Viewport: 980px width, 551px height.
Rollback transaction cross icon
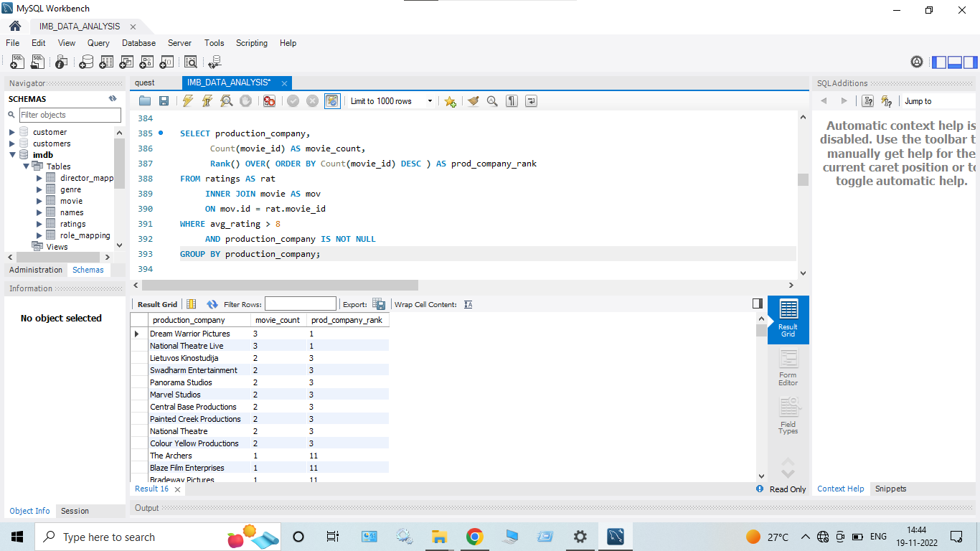[x=312, y=101]
